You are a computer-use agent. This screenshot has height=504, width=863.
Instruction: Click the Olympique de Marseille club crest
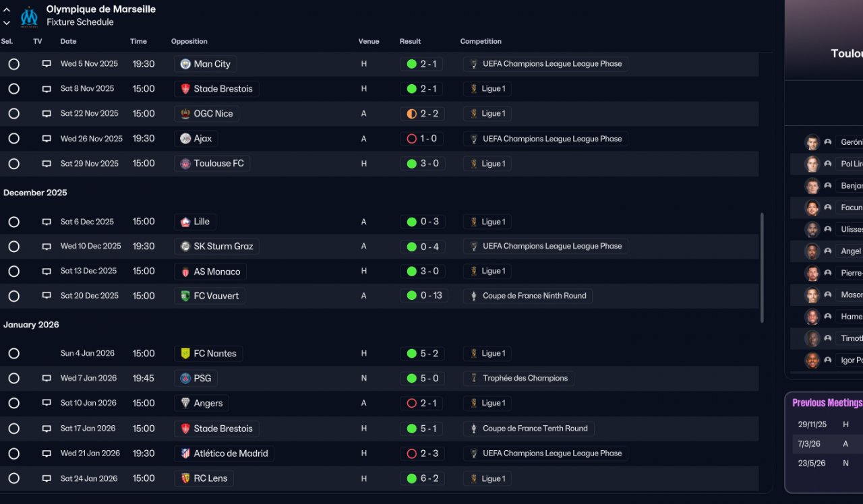pos(29,16)
